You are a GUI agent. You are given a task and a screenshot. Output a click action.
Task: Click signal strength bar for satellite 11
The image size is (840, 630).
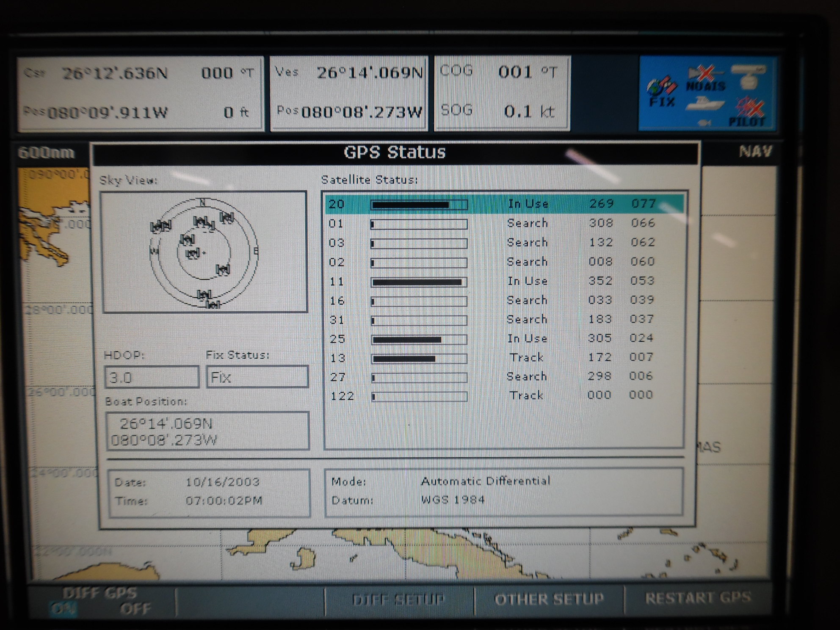click(419, 282)
